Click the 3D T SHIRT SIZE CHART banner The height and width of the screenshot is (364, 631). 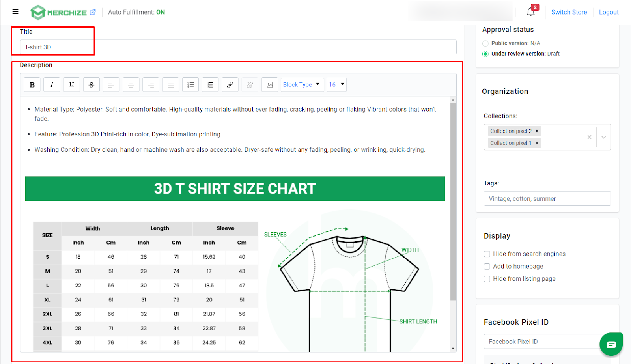click(x=235, y=189)
